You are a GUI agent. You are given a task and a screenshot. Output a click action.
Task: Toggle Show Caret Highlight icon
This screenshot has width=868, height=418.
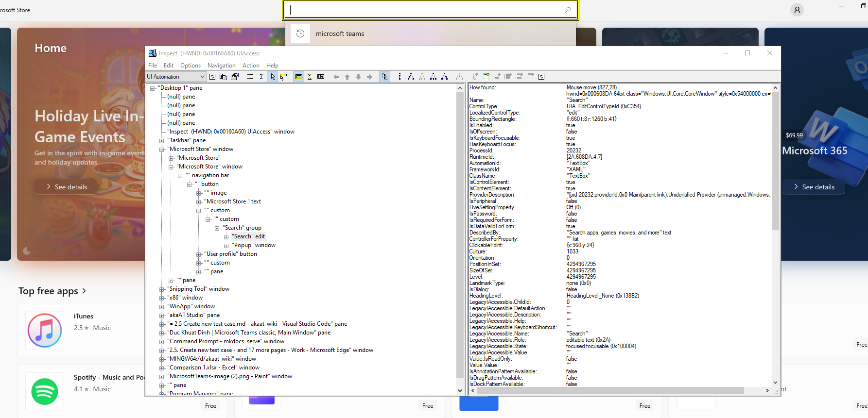[310, 77]
